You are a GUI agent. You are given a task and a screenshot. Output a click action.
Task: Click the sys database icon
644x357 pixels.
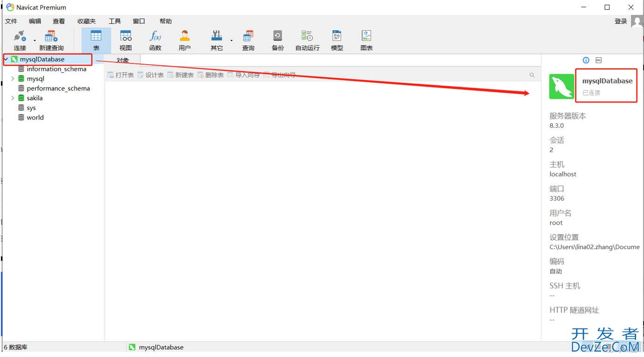[21, 108]
